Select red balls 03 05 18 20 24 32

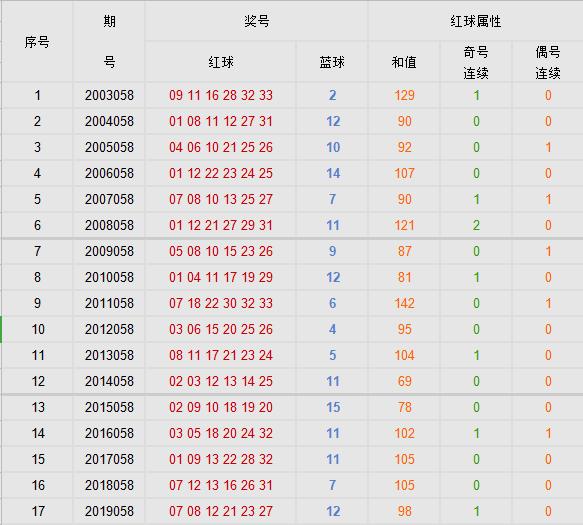click(x=221, y=433)
